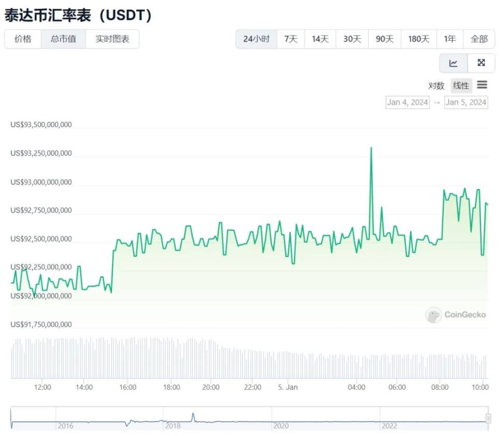This screenshot has width=504, height=436.
Task: Select the 价格 tab
Action: click(x=23, y=39)
